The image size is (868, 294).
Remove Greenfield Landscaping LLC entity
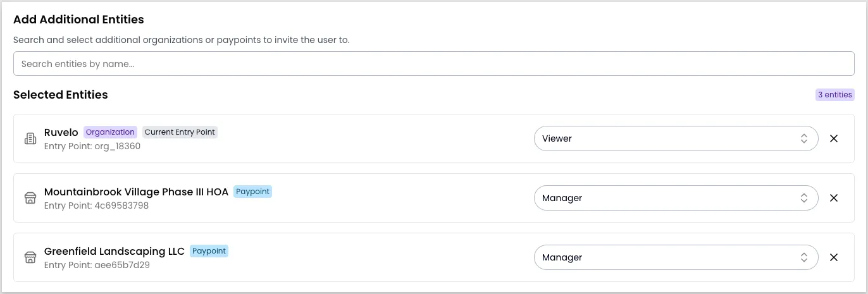tap(834, 257)
